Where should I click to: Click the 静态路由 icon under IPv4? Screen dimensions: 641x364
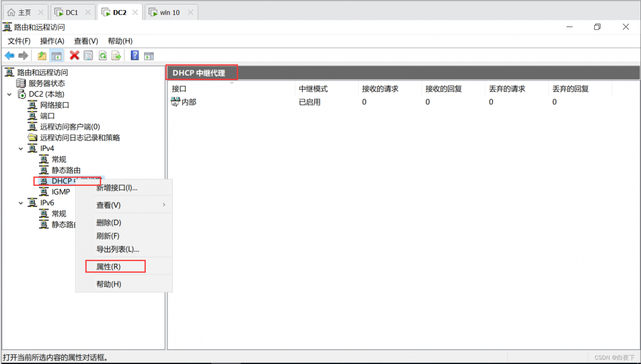(x=44, y=170)
